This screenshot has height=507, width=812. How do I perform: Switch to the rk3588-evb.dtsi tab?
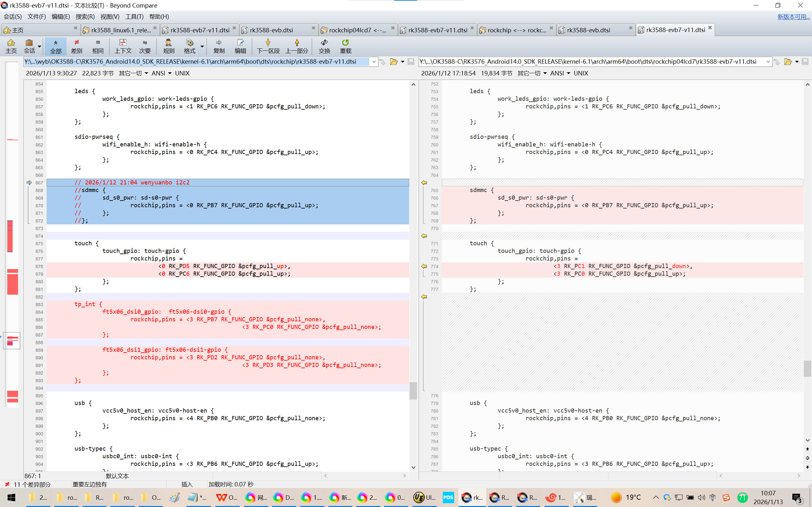tap(271, 30)
